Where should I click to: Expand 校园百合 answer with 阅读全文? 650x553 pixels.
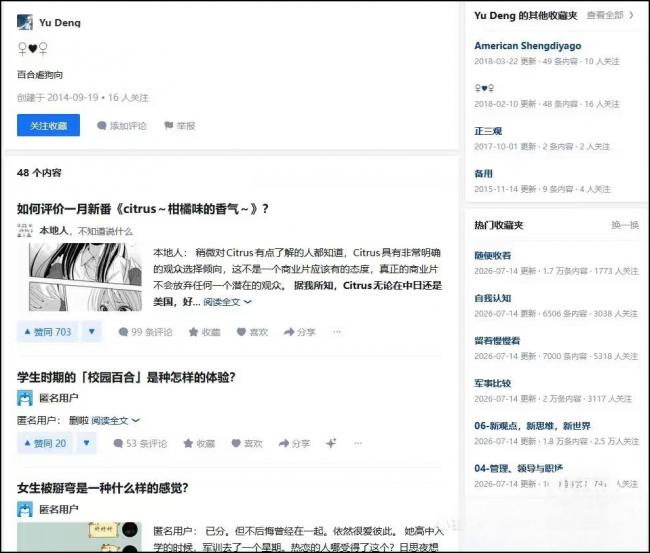coord(115,421)
